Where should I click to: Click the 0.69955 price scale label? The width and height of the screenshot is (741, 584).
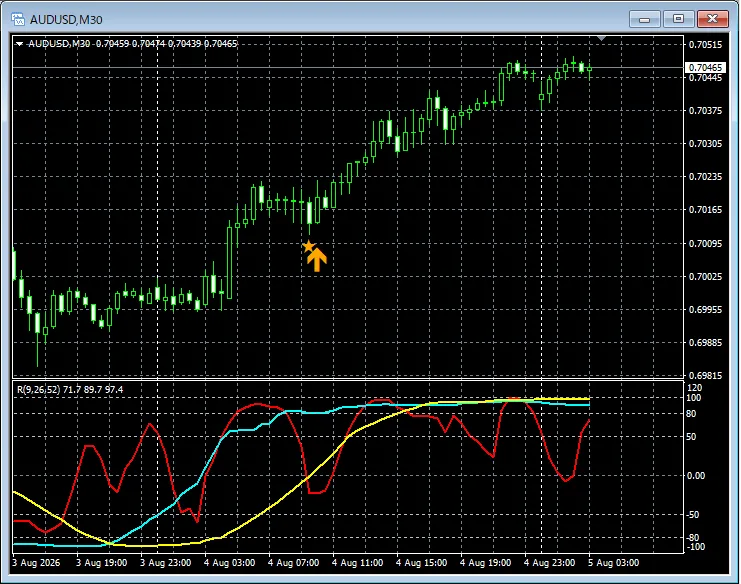click(x=706, y=309)
